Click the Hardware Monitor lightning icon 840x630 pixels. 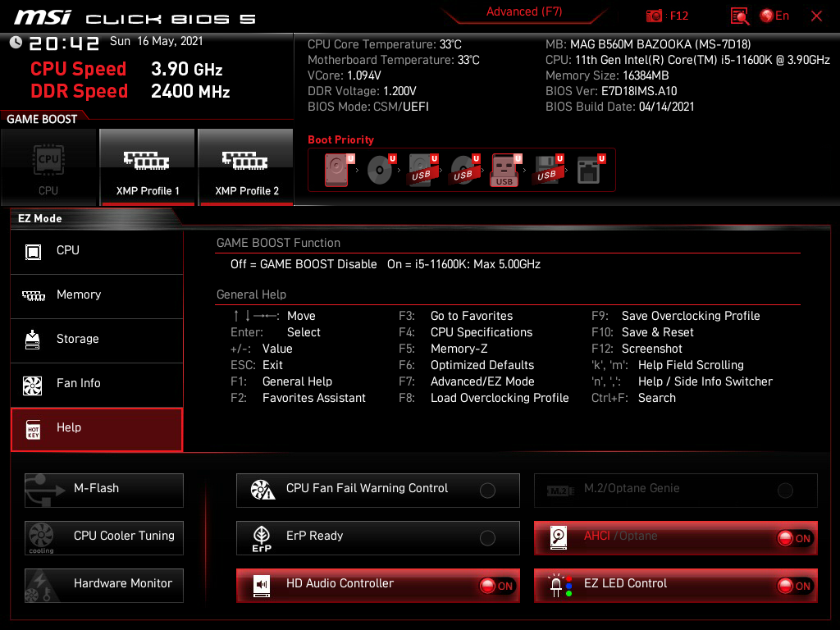tap(40, 586)
